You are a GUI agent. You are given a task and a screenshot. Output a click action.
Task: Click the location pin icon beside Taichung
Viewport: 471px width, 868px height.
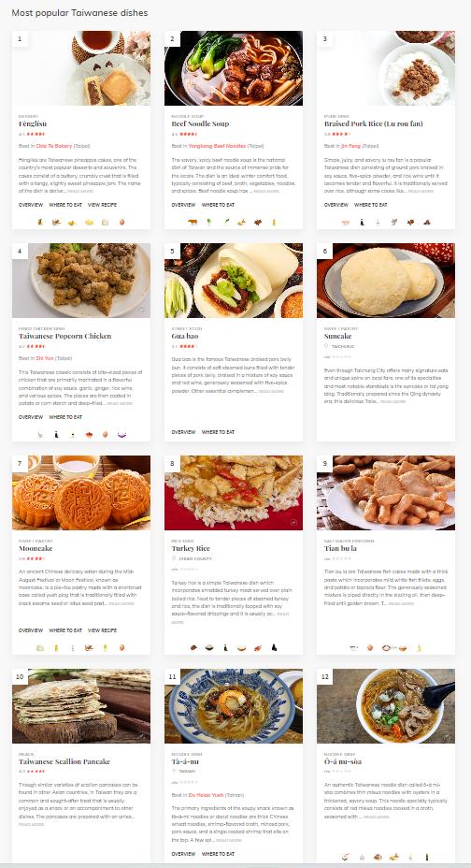[327, 346]
